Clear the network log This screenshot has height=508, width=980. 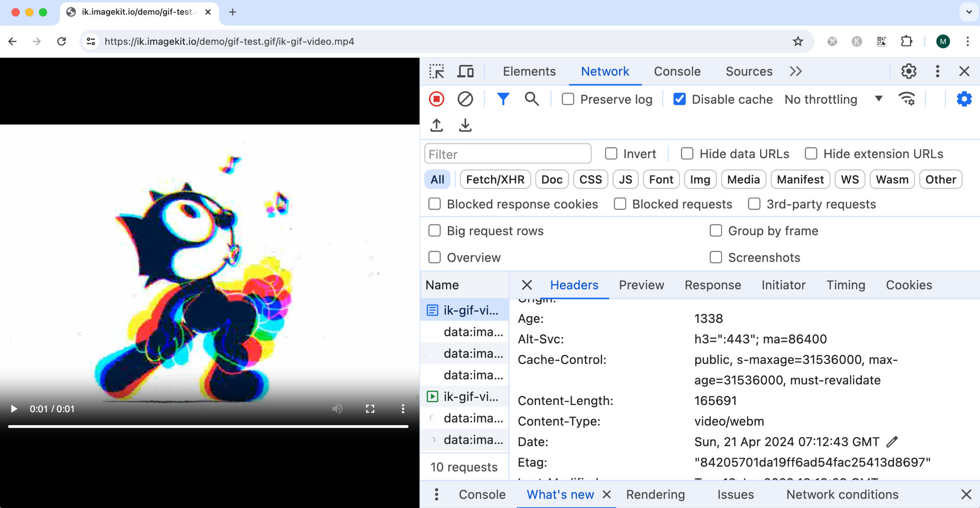(x=465, y=99)
